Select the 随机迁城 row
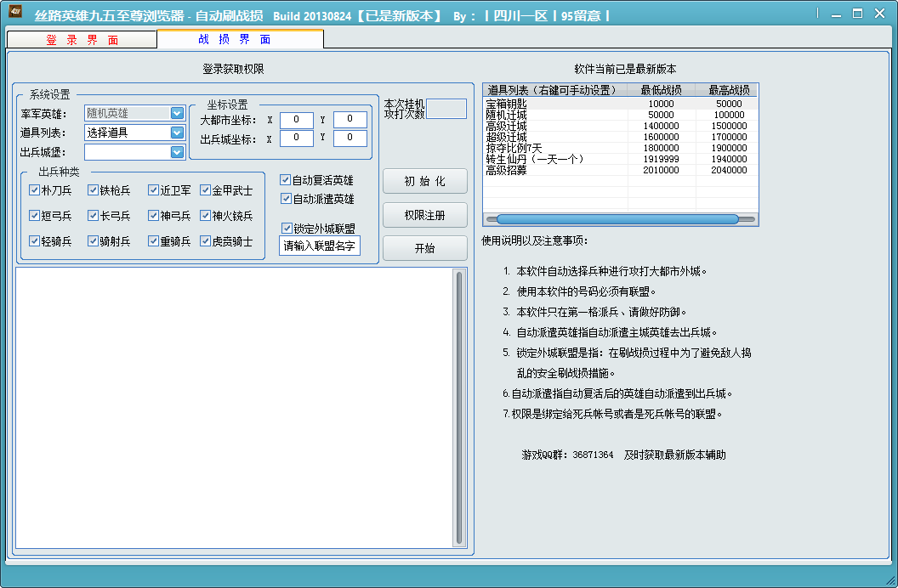This screenshot has height=588, width=898. pos(620,115)
